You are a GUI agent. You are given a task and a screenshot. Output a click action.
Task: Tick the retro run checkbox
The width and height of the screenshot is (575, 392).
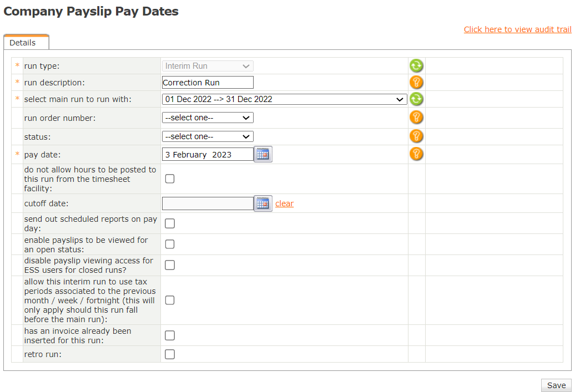[170, 354]
